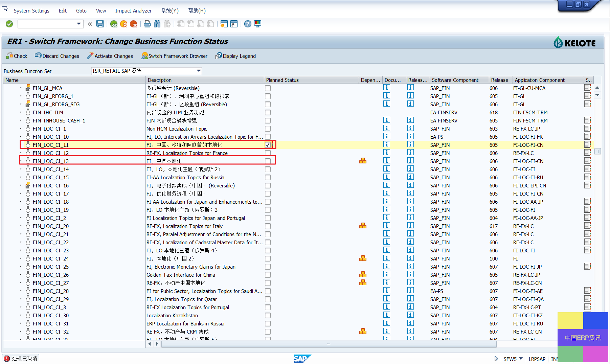The width and height of the screenshot is (610, 364).
Task: Tick planned status checkbox for FIN_LOC_CI_24
Action: pyautogui.click(x=268, y=258)
